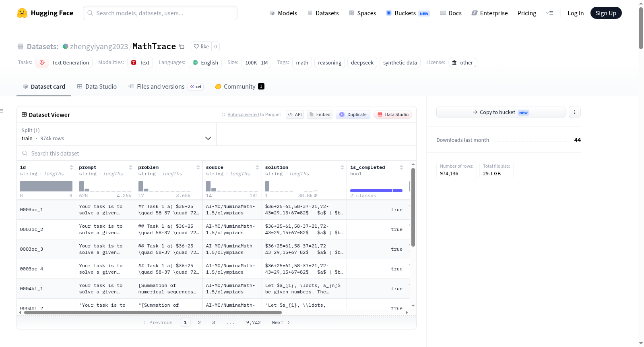Select the English language tag
Screen dimensions: 644x347
coord(205,62)
